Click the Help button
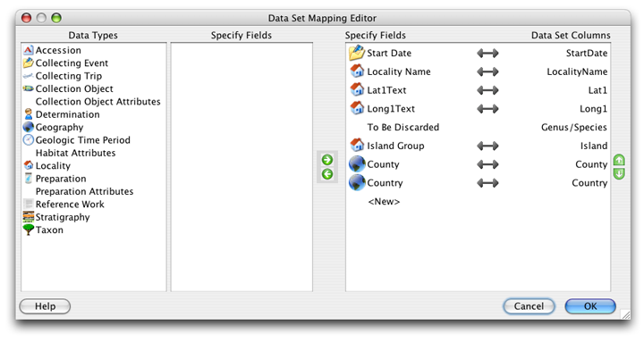644x343 pixels. tap(46, 306)
